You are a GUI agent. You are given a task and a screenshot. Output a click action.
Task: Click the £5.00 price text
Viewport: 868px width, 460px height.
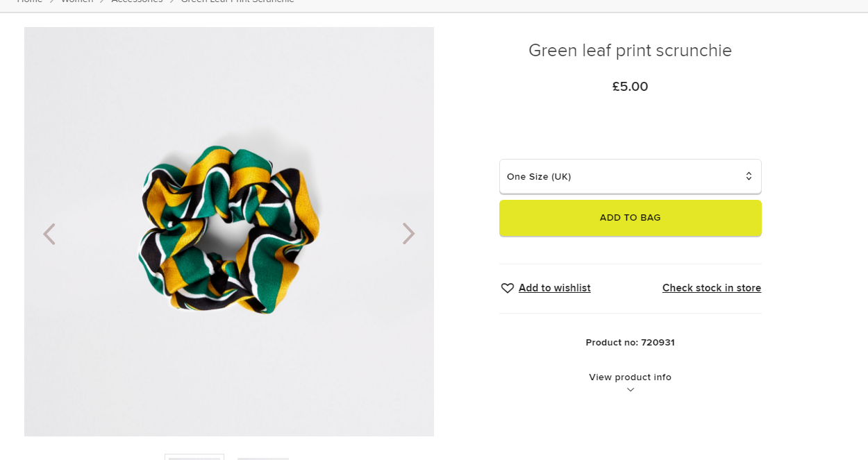click(x=630, y=87)
